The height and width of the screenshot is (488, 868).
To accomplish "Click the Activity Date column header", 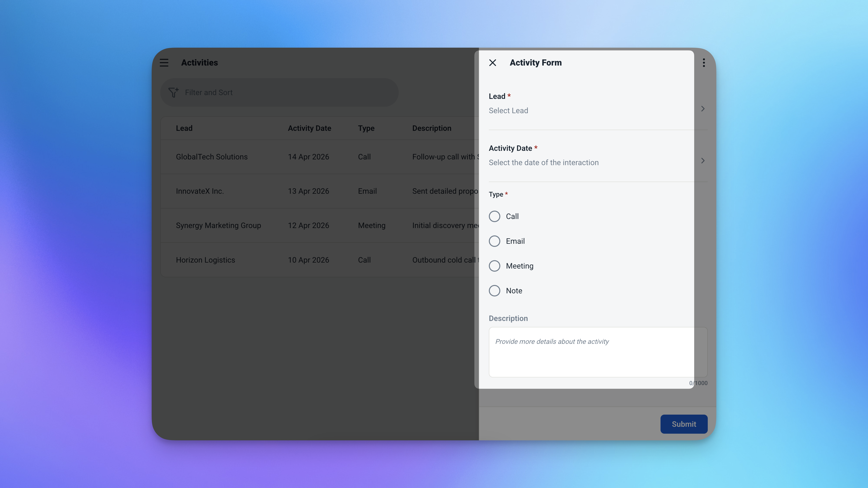I will (309, 128).
